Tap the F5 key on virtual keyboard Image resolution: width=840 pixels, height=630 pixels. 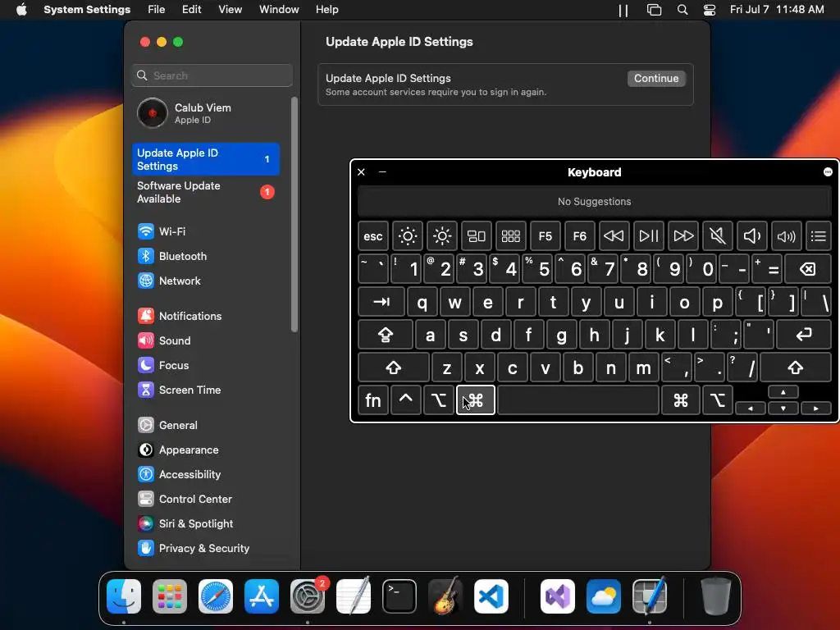click(546, 235)
